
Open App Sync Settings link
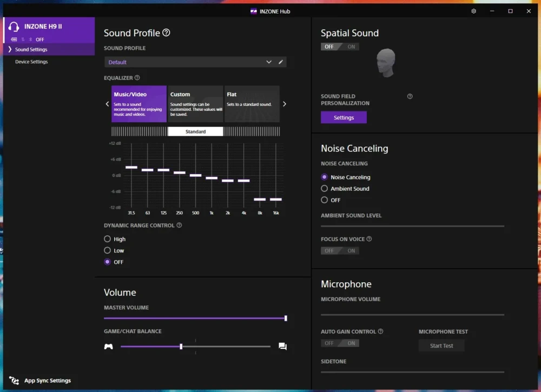pyautogui.click(x=48, y=380)
